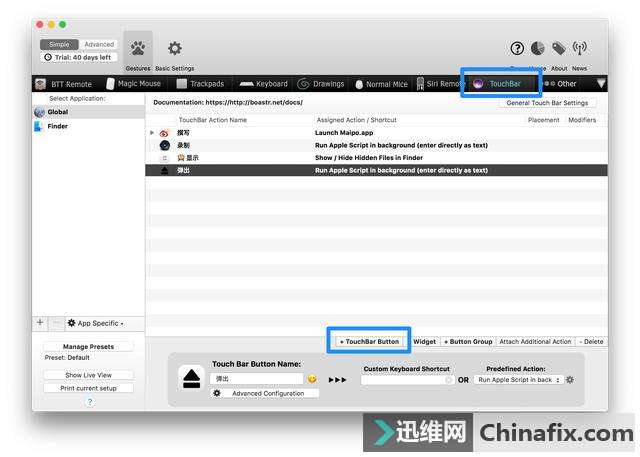Click the + TouchBar Button
This screenshot has height=457, width=640.
369,341
